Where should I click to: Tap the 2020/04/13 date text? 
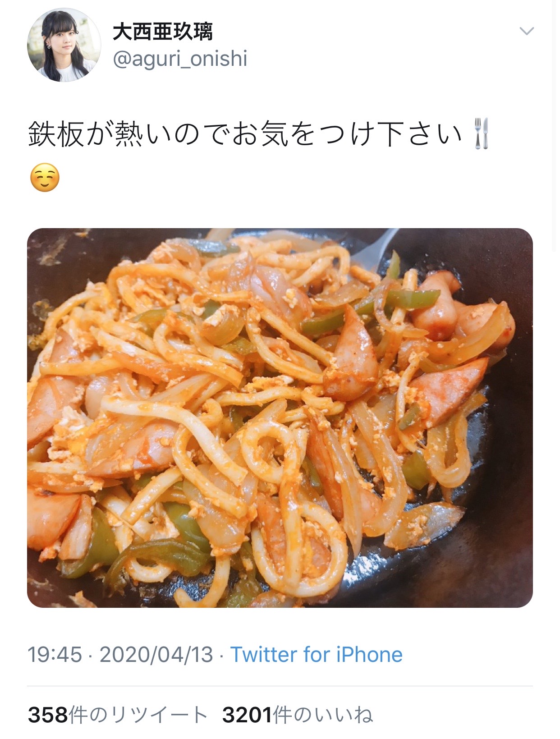[x=156, y=655]
